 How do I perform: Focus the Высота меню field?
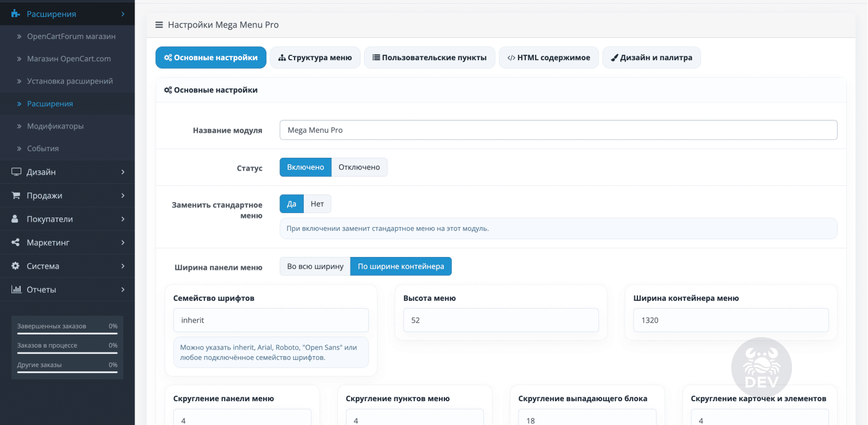[501, 320]
